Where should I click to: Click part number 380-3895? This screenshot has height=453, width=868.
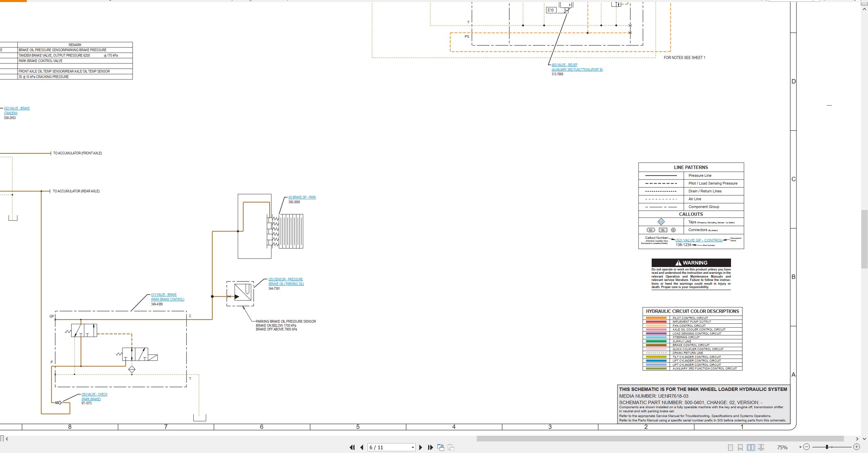pyautogui.click(x=294, y=202)
